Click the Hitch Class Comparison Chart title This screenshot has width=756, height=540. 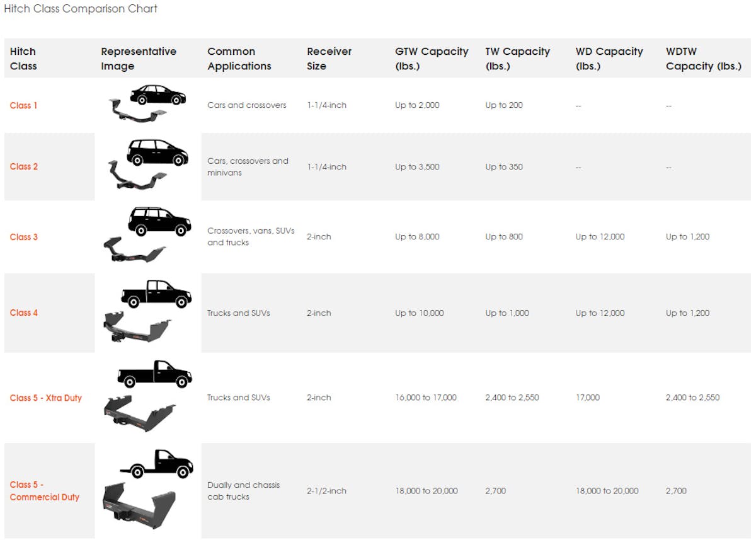click(81, 9)
